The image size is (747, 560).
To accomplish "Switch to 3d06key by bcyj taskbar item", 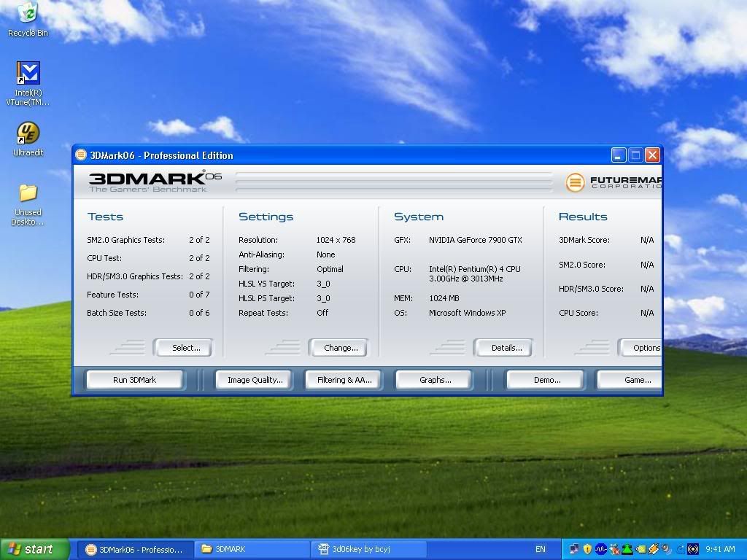I will (x=368, y=549).
